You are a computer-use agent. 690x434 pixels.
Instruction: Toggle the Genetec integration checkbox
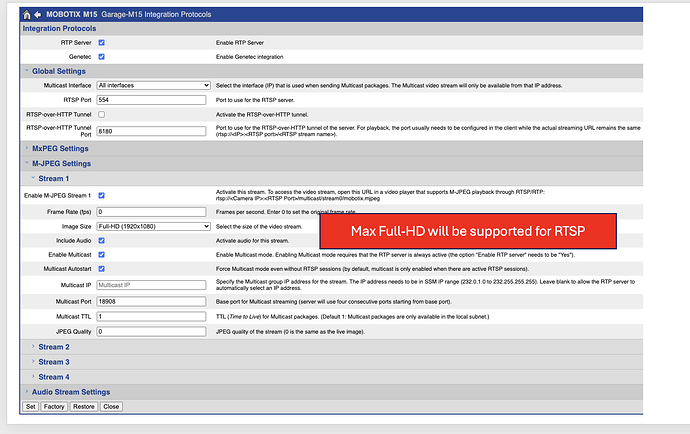coord(102,57)
